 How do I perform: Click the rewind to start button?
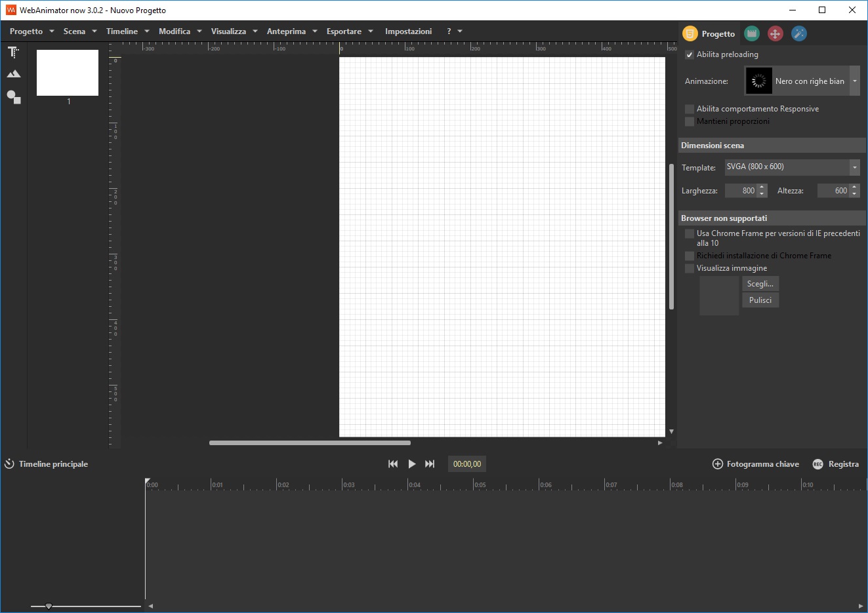[x=393, y=464]
